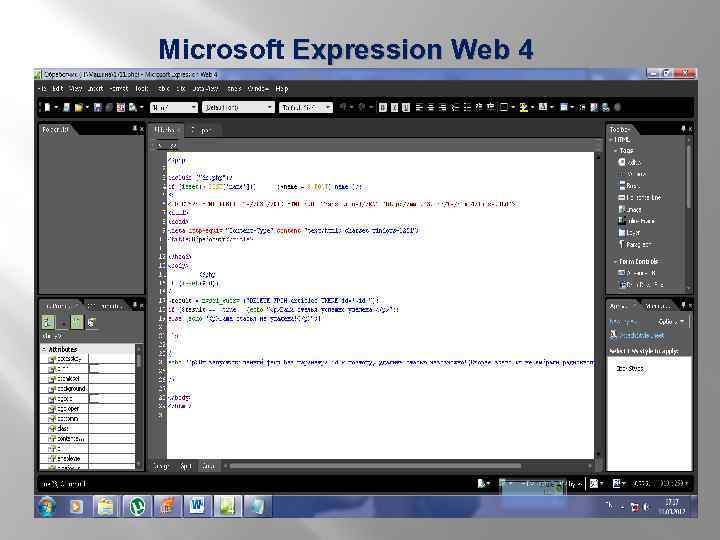The image size is (720, 540).
Task: Select the Paragraph item in Toolbox
Action: coord(635,244)
